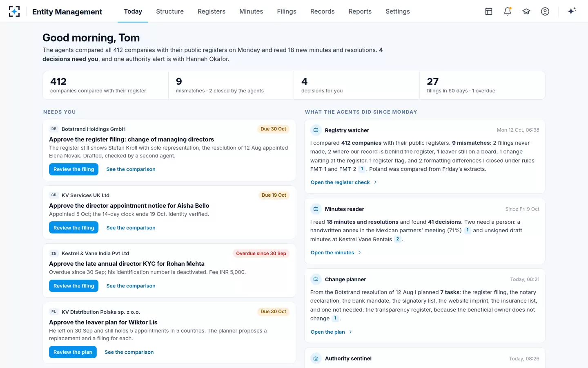The image size is (588, 368).
Task: Open the AI sparkle assistant icon
Action: [x=572, y=11]
